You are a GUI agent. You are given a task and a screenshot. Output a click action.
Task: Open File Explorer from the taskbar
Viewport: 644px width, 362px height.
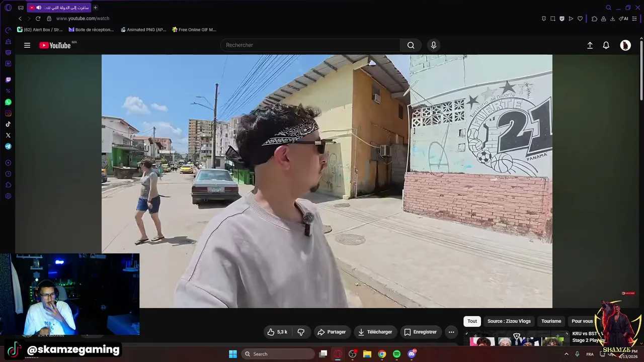(367, 354)
